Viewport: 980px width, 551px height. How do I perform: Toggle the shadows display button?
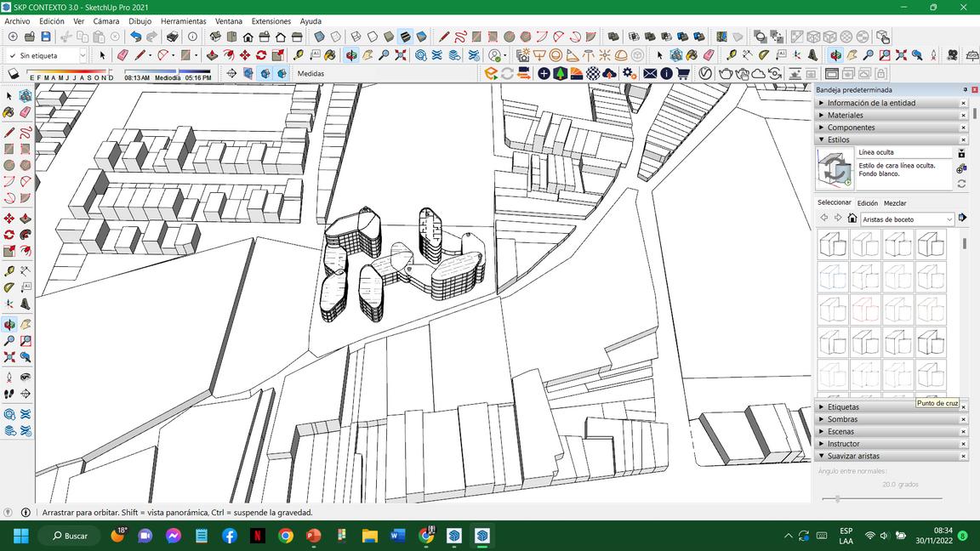click(14, 74)
